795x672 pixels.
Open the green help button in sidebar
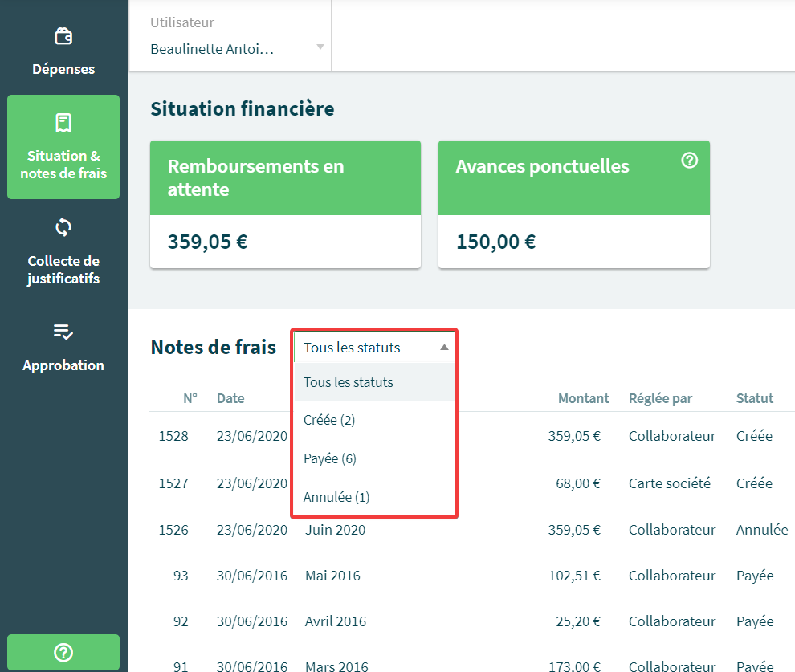63,652
